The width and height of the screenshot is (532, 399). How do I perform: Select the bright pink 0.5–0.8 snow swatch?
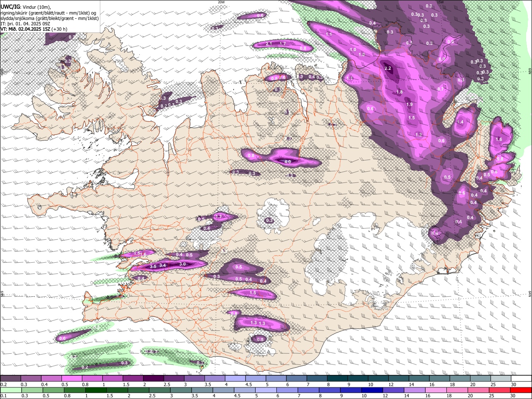71,379
